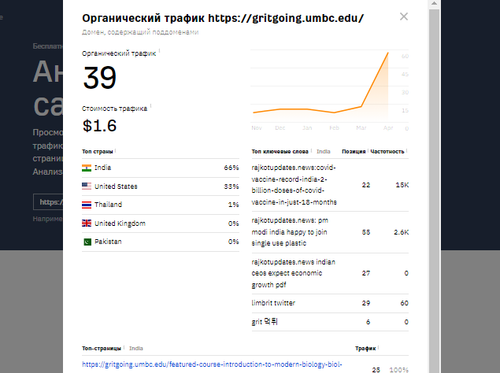Image resolution: width=500 pixels, height=373 pixels.
Task: Open the gritgoing.umbc.edu featured-course top page link
Action: pyautogui.click(x=212, y=364)
